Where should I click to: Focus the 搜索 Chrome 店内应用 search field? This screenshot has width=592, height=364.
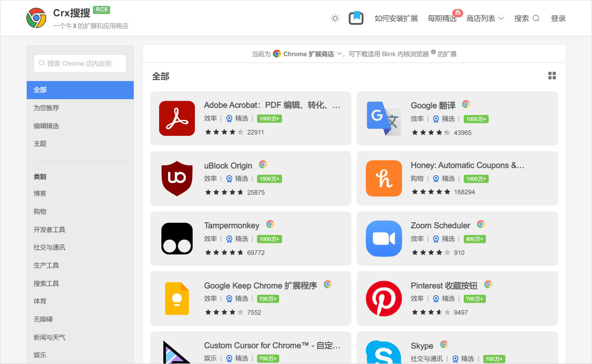[x=80, y=63]
